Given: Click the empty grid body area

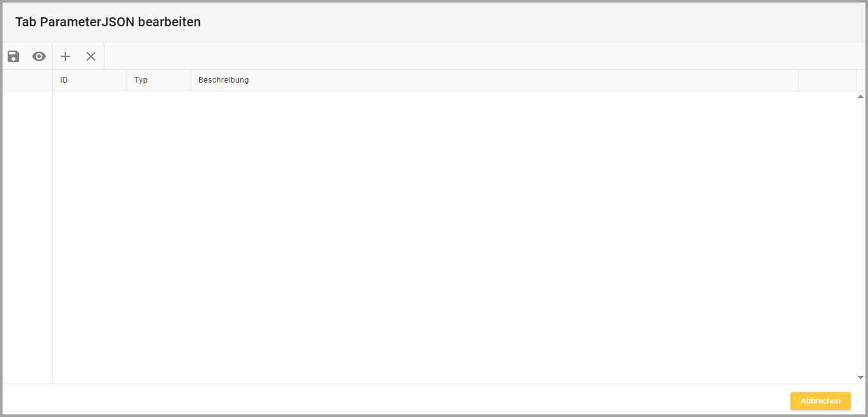Looking at the screenshot, I should coord(448,237).
